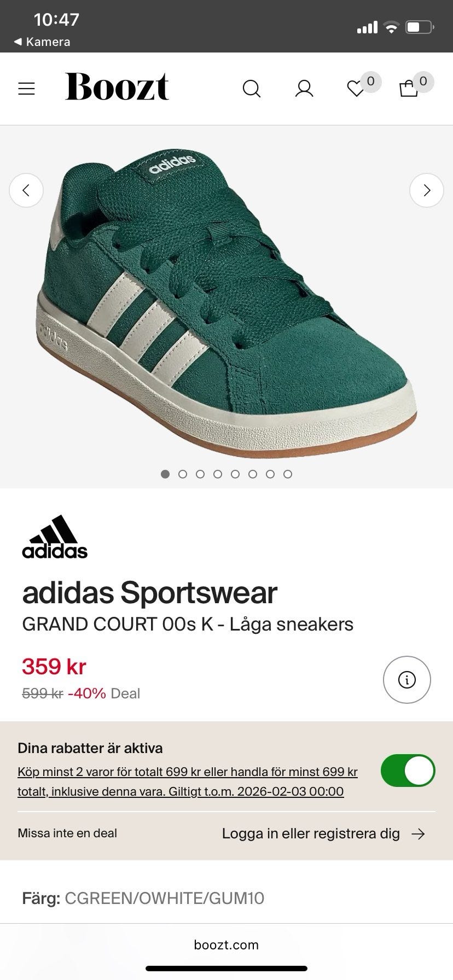Toggle the active discounts switch off
453x980 pixels.
tap(408, 771)
